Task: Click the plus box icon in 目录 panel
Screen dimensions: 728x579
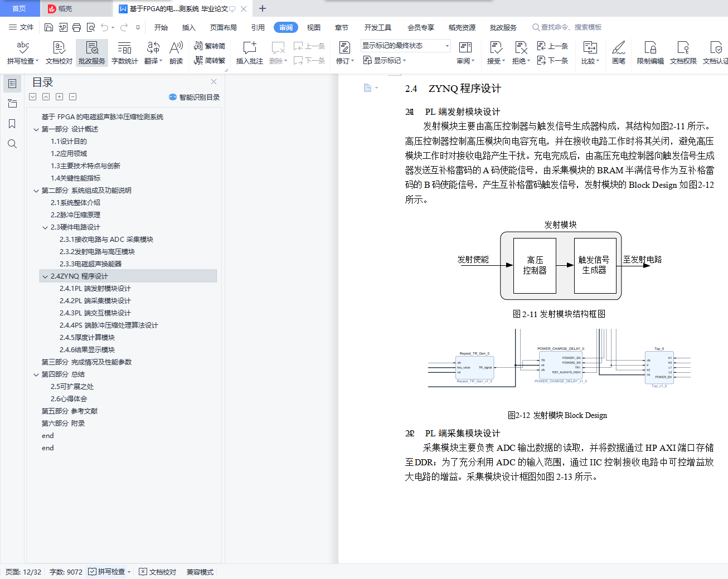Action: (x=60, y=97)
